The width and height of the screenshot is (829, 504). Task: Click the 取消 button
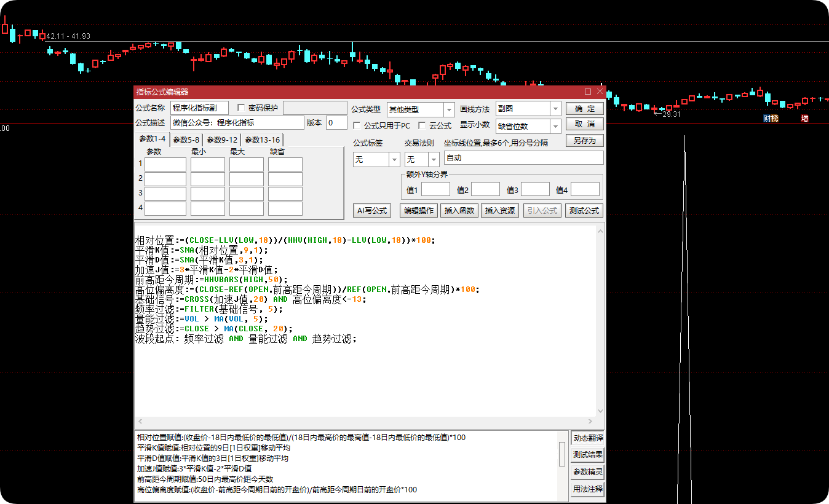[585, 124]
